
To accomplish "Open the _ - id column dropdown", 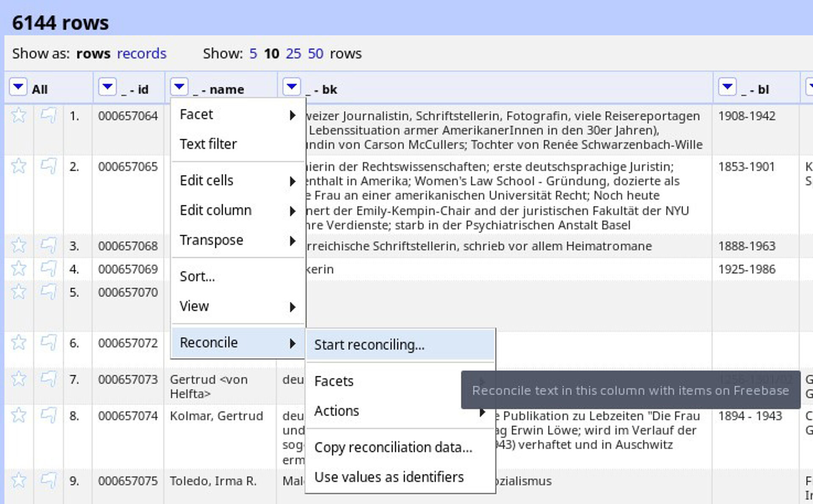I will click(x=107, y=87).
